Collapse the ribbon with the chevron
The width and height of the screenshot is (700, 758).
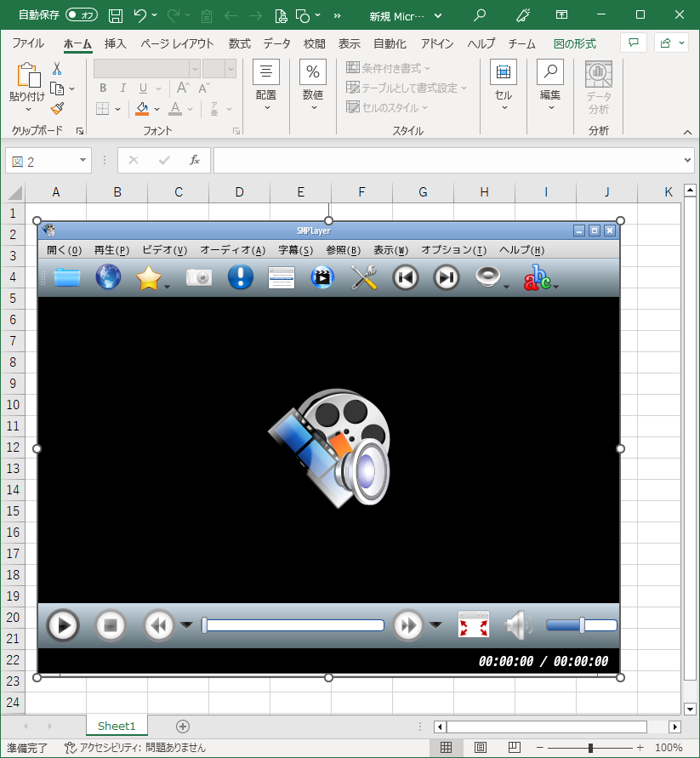tap(687, 132)
